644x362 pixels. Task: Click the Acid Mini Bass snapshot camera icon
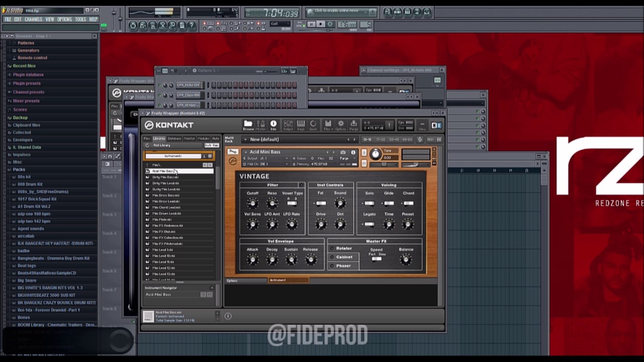tap(343, 152)
